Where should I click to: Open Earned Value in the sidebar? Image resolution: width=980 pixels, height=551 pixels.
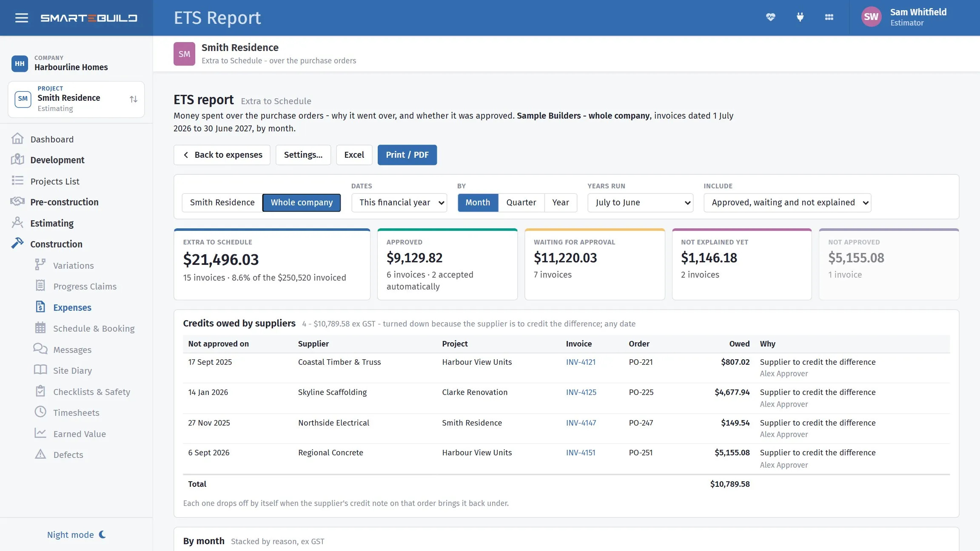coord(80,434)
